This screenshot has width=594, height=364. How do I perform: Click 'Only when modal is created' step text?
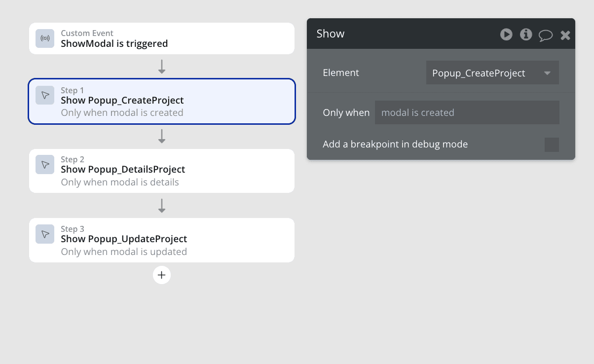coord(122,112)
